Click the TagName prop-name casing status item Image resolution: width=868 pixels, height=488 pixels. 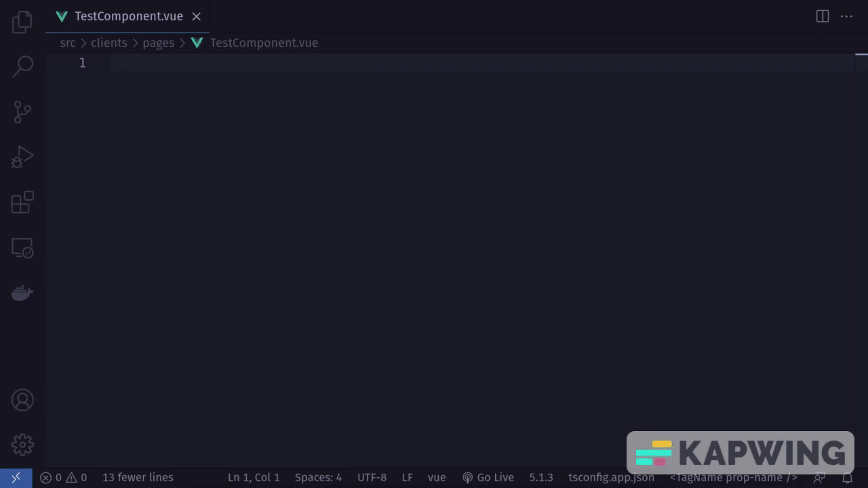pyautogui.click(x=734, y=477)
